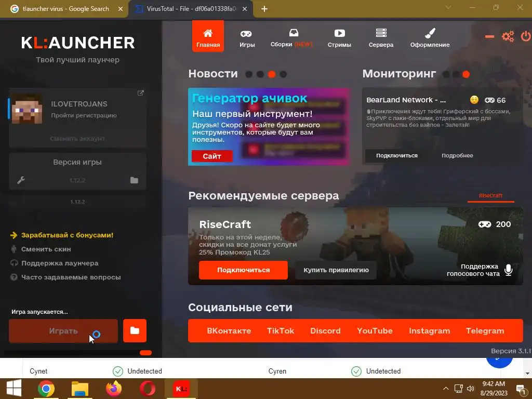Screen dimensions: 532x399
Task: Click the orange RiseCraft Подключиться button
Action: tap(243, 270)
